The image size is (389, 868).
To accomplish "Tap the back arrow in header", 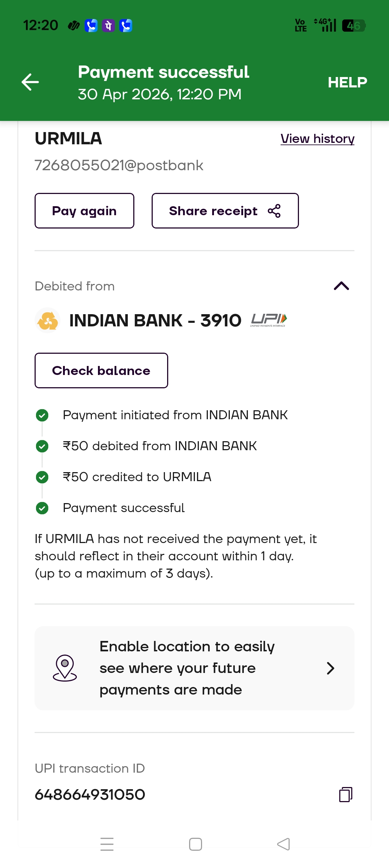I will 30,82.
